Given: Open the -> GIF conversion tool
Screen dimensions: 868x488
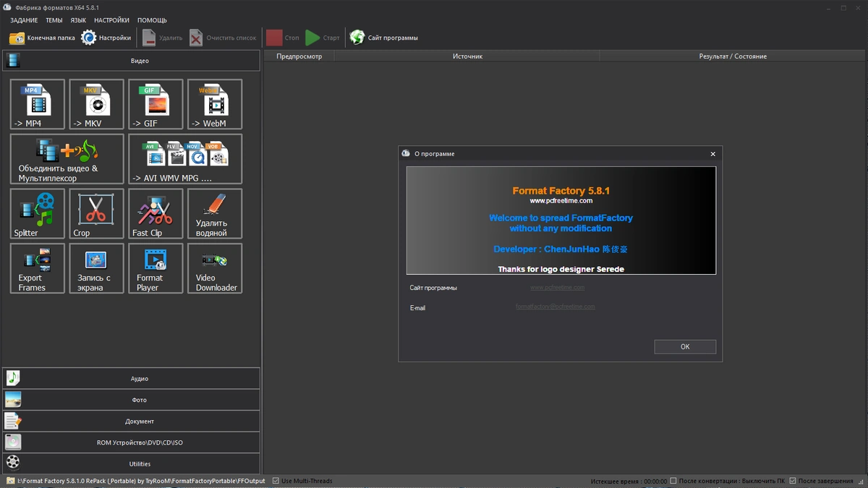Looking at the screenshot, I should [x=156, y=104].
